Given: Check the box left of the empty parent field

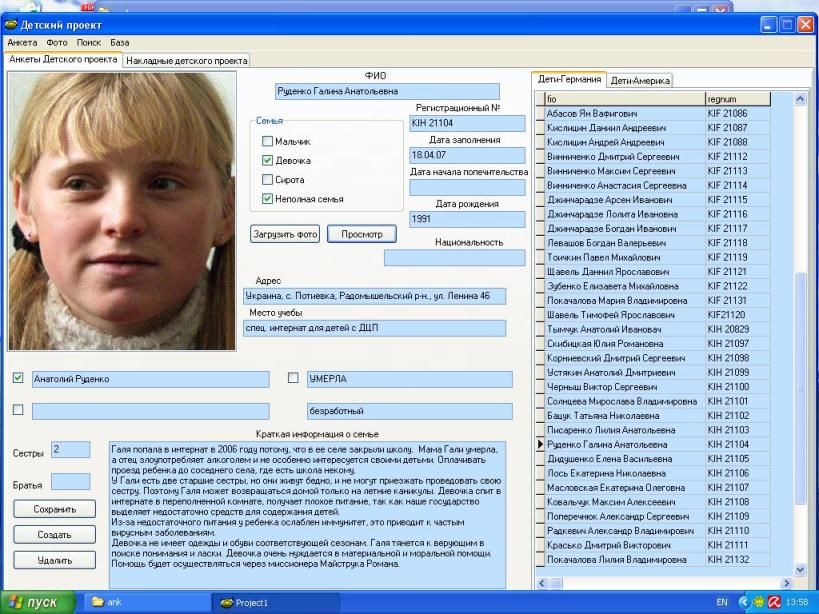Looking at the screenshot, I should tap(18, 410).
